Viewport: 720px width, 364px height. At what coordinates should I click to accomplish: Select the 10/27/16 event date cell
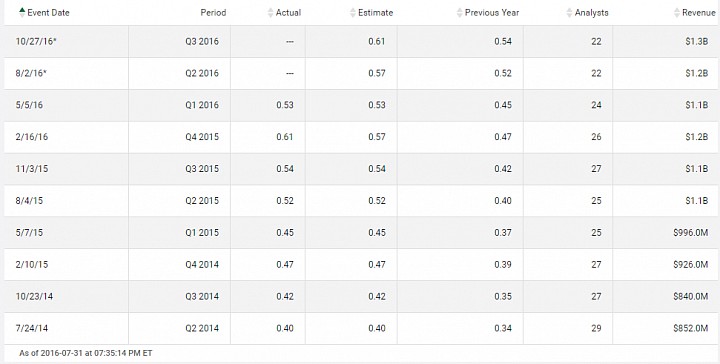[36, 41]
